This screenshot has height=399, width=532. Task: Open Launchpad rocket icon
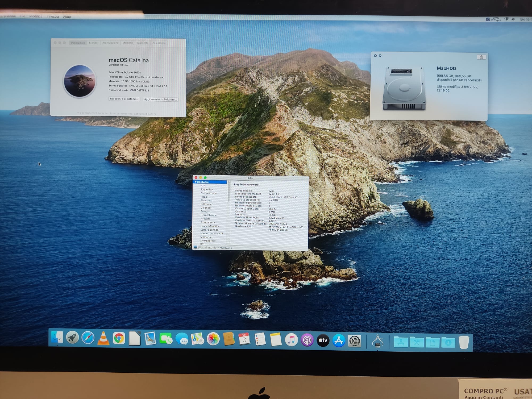[72, 338]
